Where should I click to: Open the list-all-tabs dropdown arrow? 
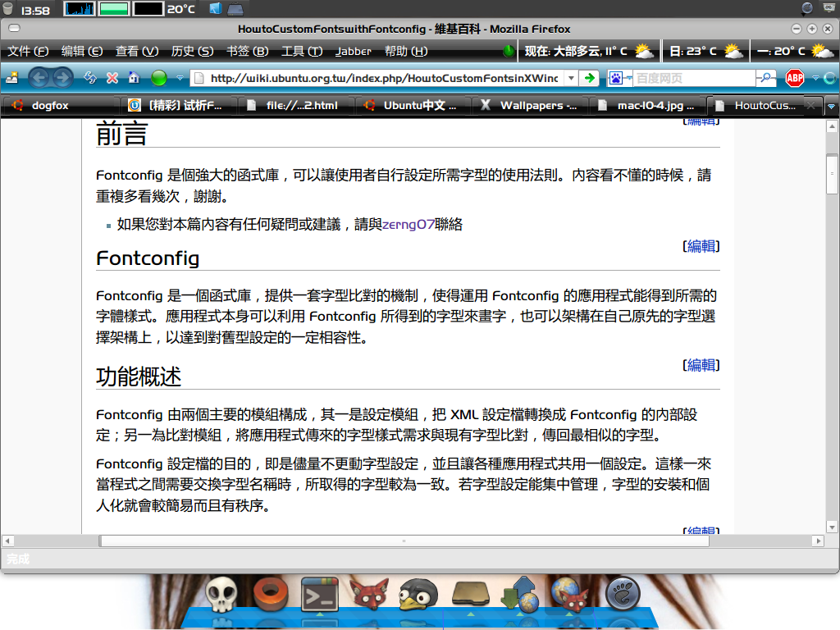832,106
